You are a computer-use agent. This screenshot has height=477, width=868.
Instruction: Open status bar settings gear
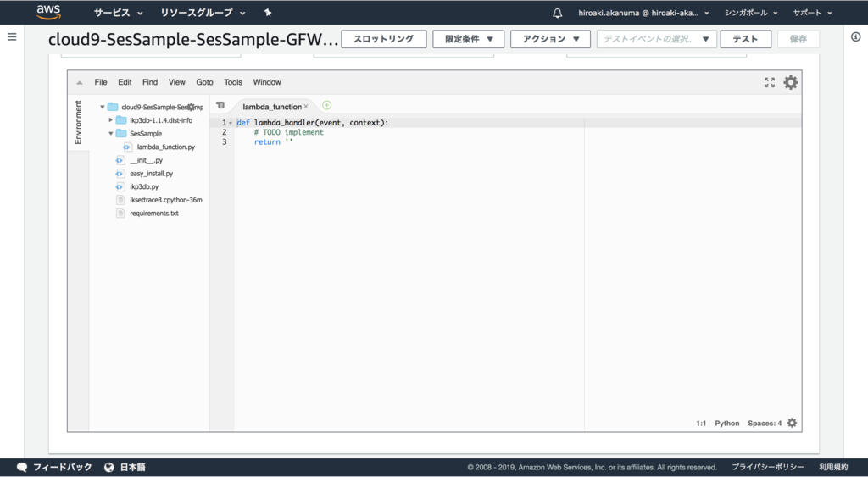click(x=793, y=423)
